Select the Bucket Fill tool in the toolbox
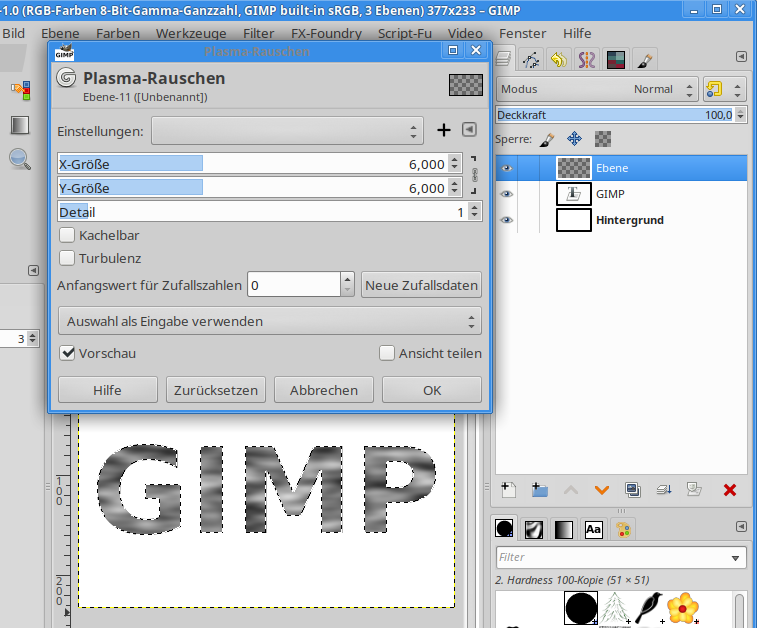 (21, 90)
